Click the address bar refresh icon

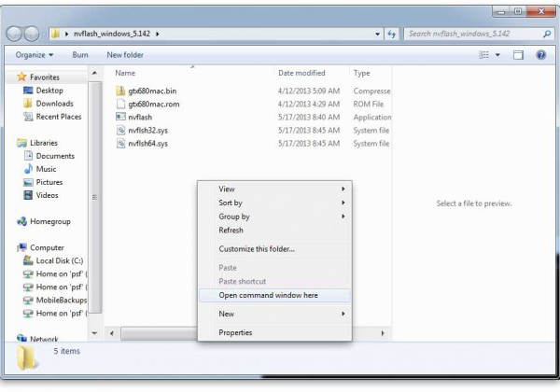(392, 34)
